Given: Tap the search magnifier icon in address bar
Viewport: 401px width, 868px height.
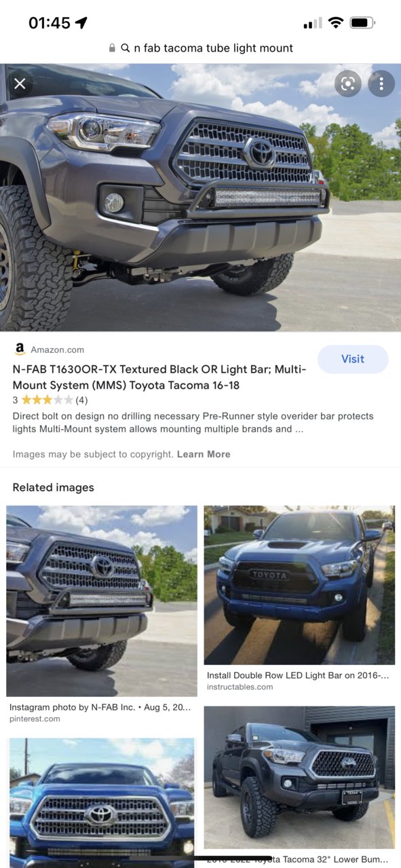Looking at the screenshot, I should click(126, 48).
